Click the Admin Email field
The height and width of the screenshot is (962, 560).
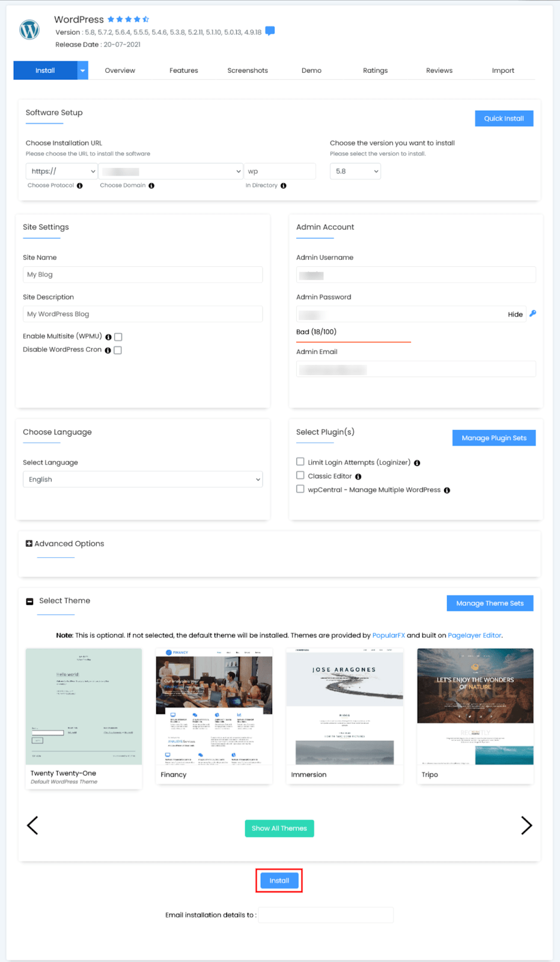416,369
